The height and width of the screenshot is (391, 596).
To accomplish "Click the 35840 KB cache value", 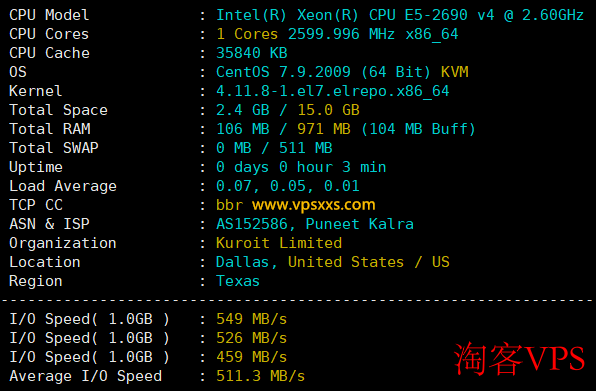I will [x=252, y=53].
